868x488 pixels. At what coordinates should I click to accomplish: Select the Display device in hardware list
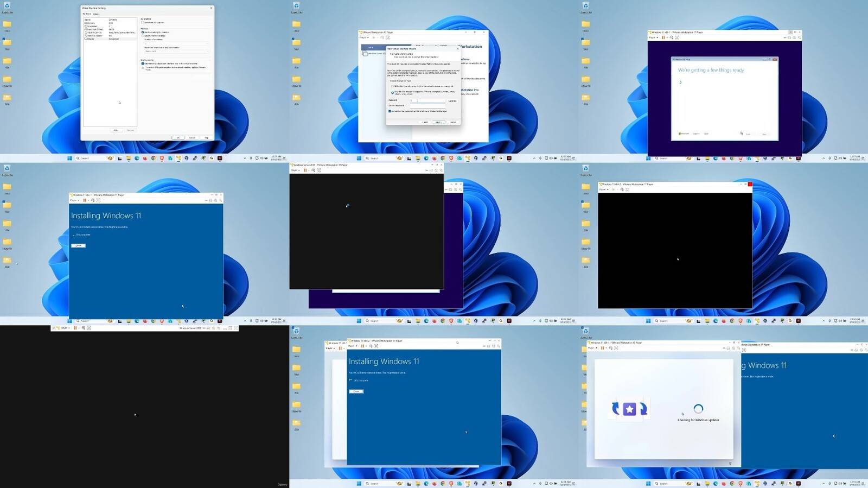click(x=110, y=39)
